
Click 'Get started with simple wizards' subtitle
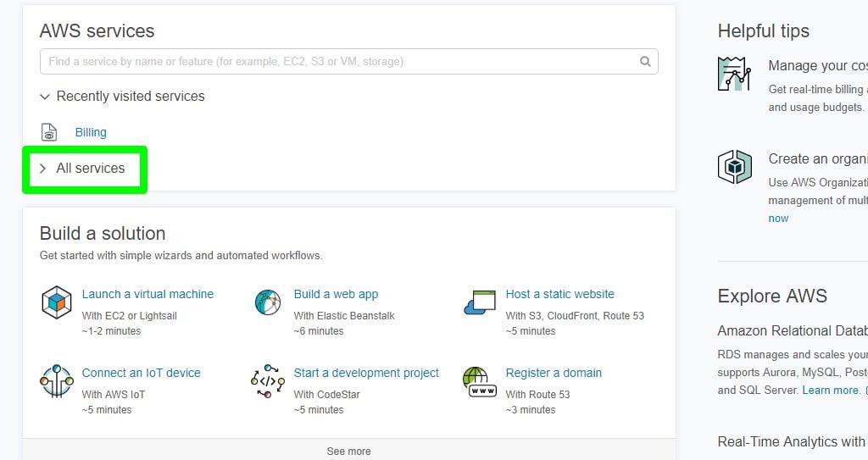(181, 255)
